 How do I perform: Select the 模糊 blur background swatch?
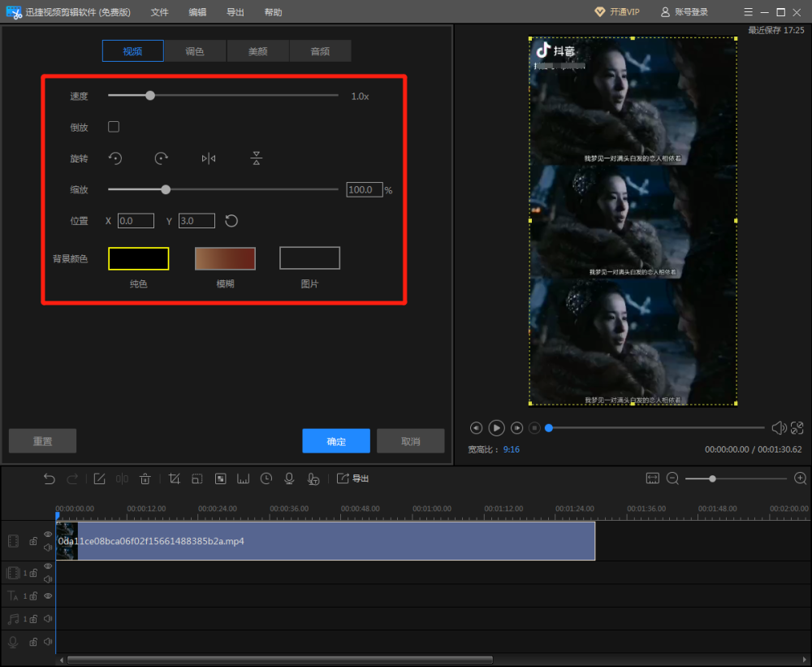(225, 258)
